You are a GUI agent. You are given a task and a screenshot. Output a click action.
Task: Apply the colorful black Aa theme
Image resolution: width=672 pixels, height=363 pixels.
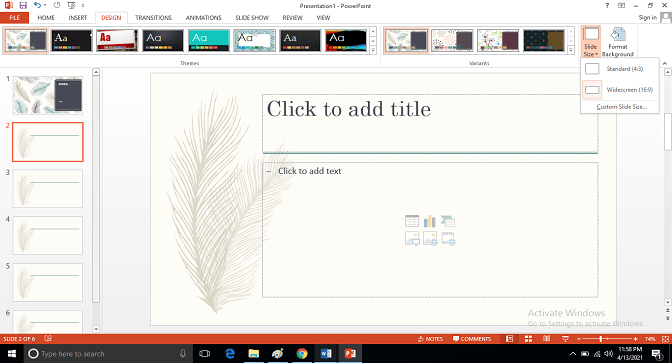[346, 41]
